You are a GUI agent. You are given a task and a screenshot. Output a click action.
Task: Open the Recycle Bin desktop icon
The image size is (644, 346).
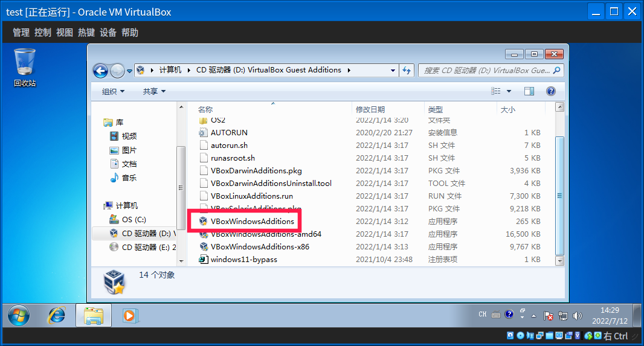pyautogui.click(x=25, y=66)
